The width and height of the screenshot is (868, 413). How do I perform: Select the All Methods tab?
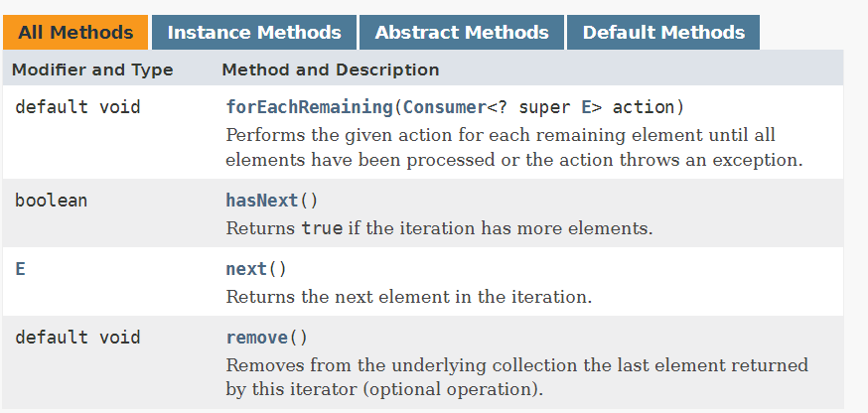75,33
